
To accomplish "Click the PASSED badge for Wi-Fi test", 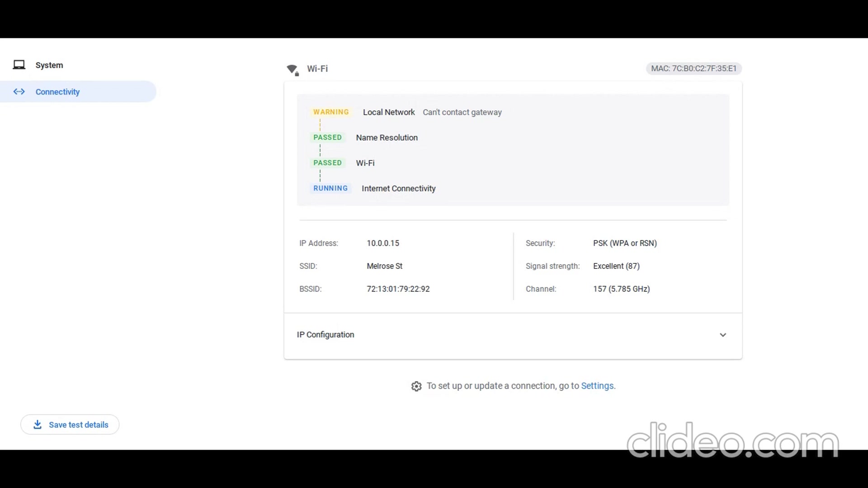I will 327,163.
